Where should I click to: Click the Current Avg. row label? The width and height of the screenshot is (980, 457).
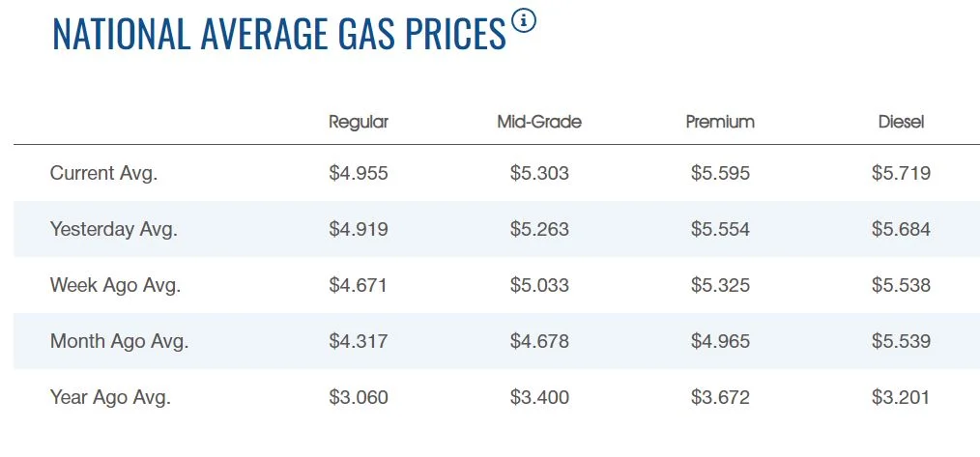coord(103,174)
